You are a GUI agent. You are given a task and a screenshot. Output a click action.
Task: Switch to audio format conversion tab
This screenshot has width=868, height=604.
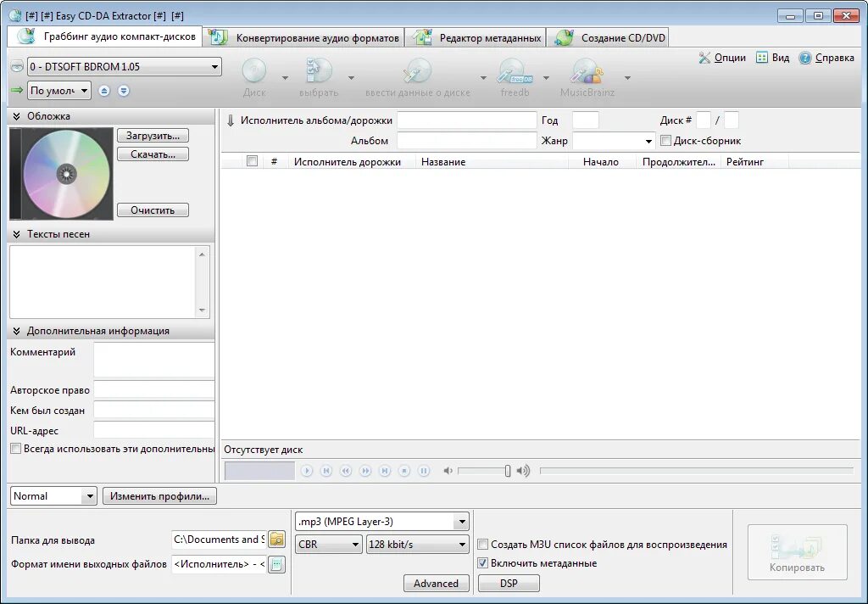click(x=303, y=37)
